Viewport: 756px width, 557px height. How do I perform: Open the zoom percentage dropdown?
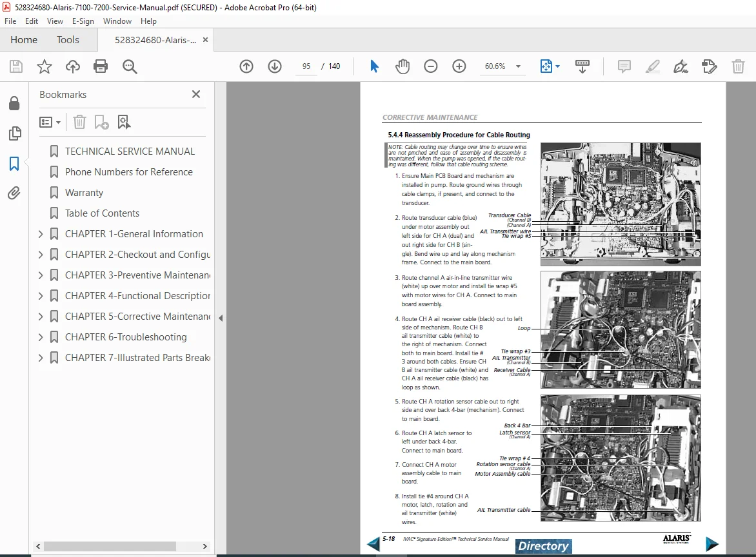pyautogui.click(x=519, y=66)
